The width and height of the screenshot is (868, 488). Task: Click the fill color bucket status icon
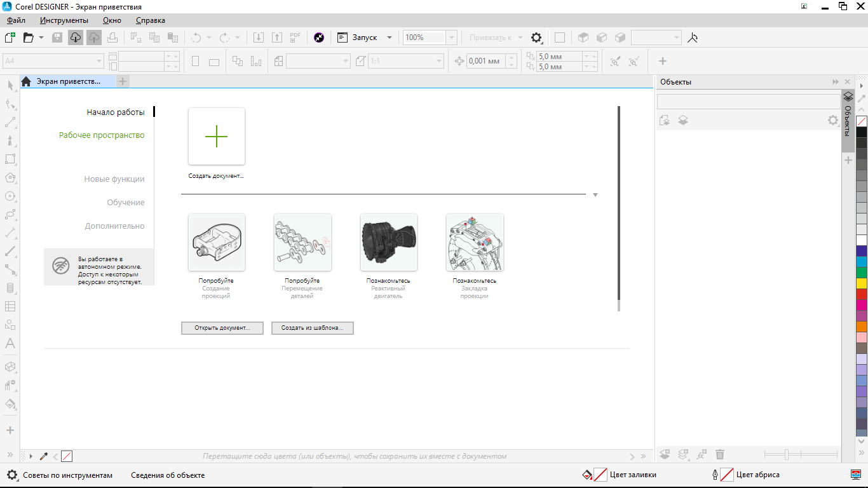point(588,475)
